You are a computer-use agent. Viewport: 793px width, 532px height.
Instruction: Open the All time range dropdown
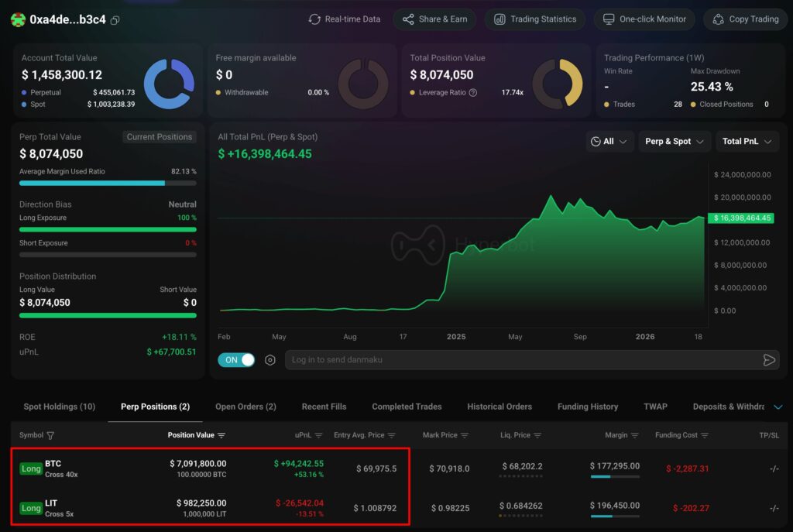pyautogui.click(x=609, y=142)
